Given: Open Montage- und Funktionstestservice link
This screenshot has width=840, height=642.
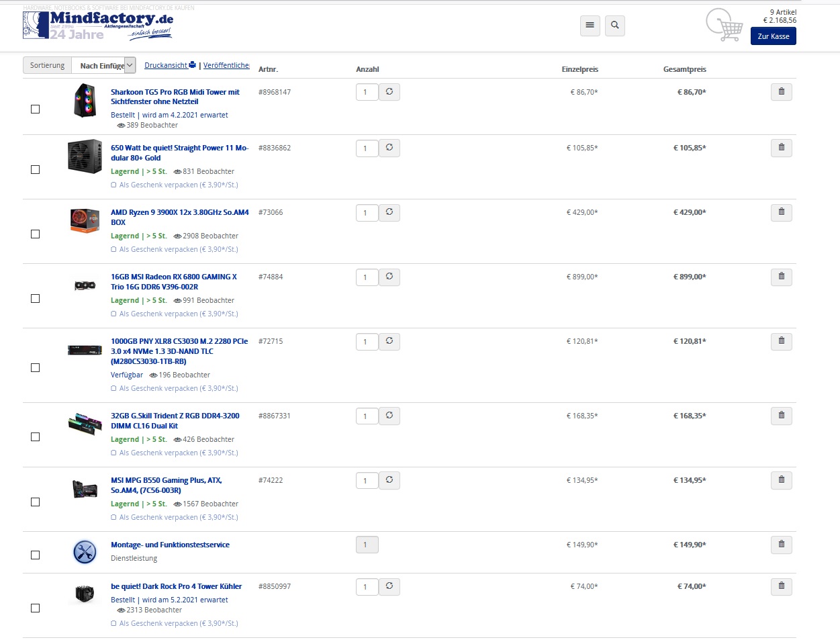Looking at the screenshot, I should click(170, 545).
